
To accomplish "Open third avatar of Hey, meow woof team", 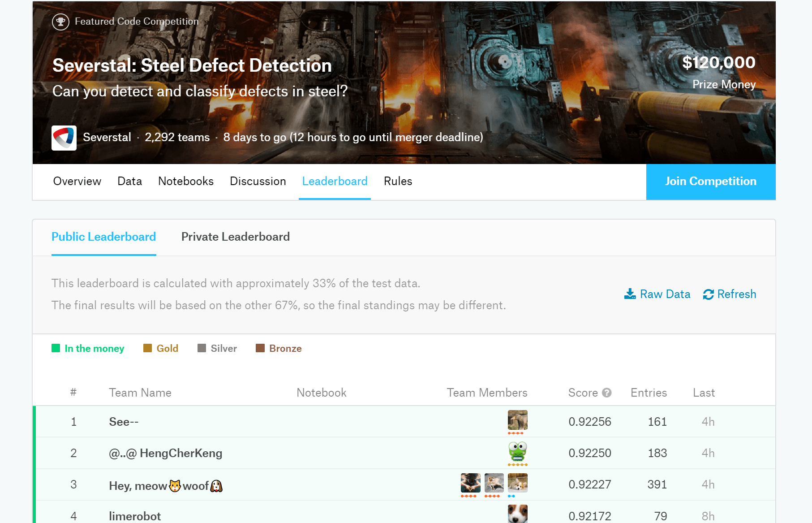I will (x=518, y=483).
